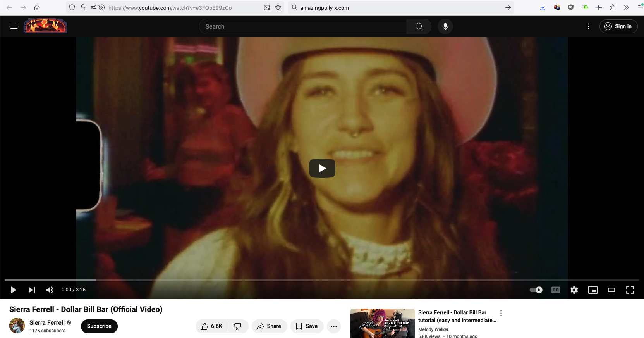
Task: Open the tracking protection shield panel
Action: click(x=72, y=7)
